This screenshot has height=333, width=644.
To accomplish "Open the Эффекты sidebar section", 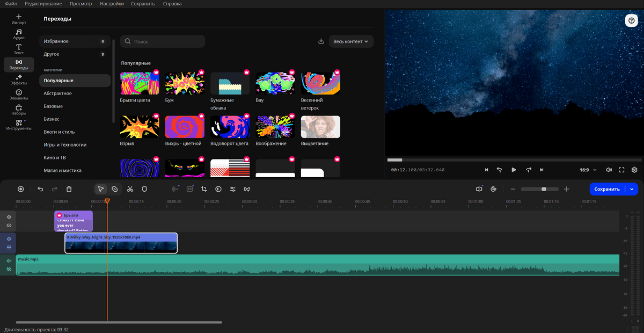I will (19, 79).
